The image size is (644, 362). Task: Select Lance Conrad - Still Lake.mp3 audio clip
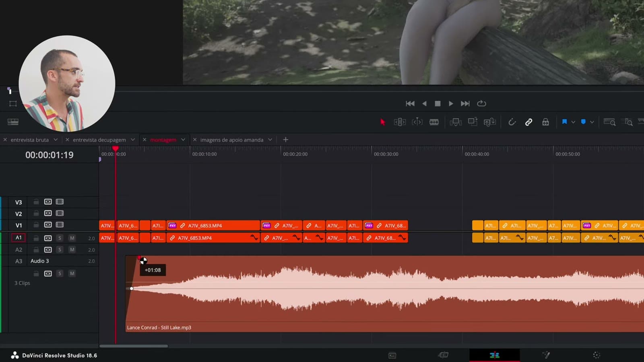pyautogui.click(x=384, y=294)
